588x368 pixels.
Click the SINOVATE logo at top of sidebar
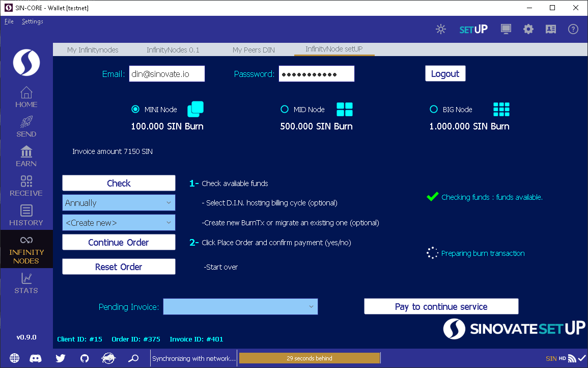pyautogui.click(x=26, y=62)
